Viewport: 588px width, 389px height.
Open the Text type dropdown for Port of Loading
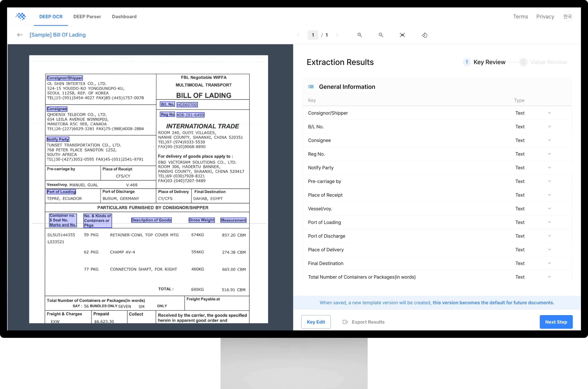[550, 222]
